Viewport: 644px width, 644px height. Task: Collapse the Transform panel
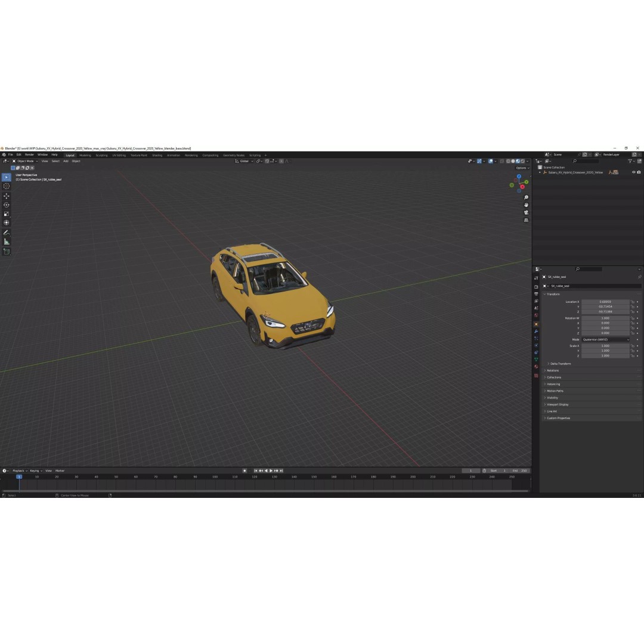pos(553,294)
